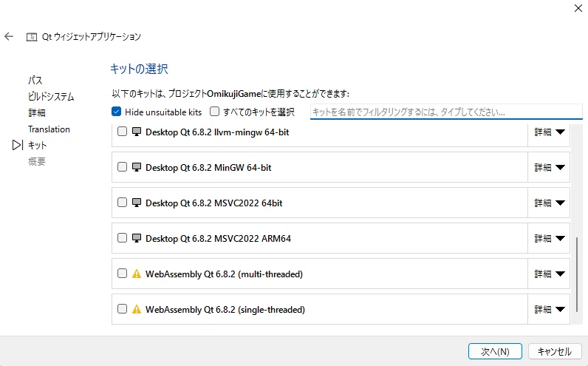Uncheck the Hide unsuitable kits checkbox
The height and width of the screenshot is (366, 588).
(116, 112)
